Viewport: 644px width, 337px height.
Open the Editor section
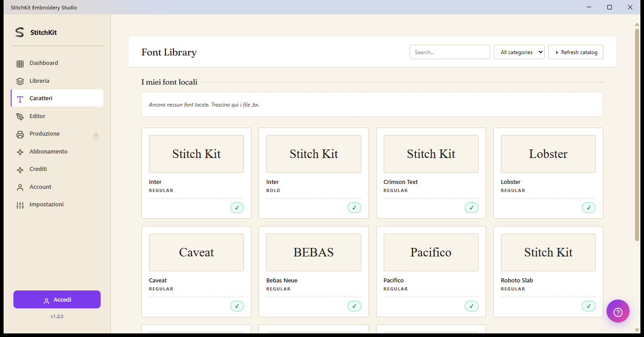[x=57, y=116]
